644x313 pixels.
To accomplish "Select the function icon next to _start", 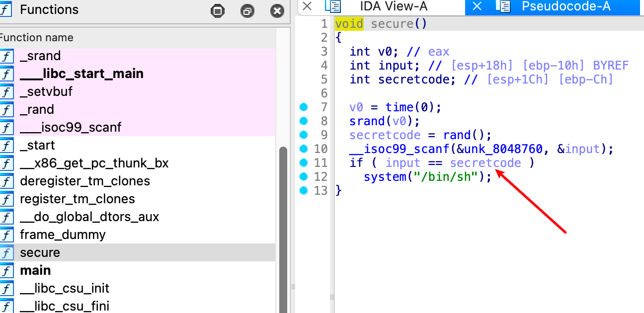I will (7, 146).
